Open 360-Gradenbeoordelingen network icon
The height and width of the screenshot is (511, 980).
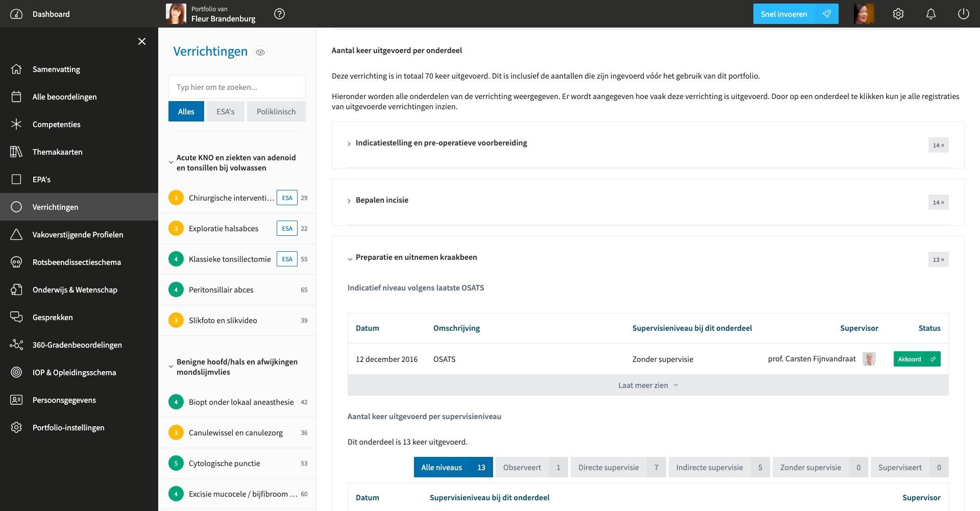(16, 345)
